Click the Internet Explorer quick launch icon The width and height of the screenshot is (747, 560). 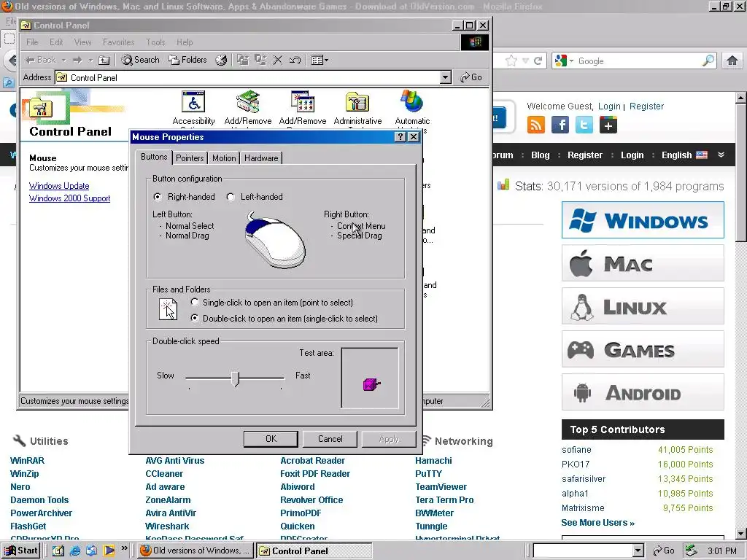tap(75, 551)
